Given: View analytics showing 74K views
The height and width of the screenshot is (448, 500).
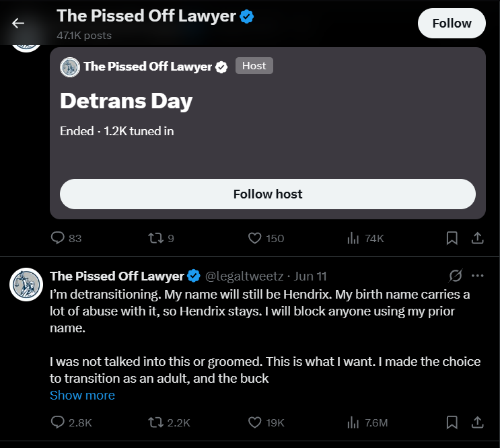Looking at the screenshot, I should tap(365, 238).
